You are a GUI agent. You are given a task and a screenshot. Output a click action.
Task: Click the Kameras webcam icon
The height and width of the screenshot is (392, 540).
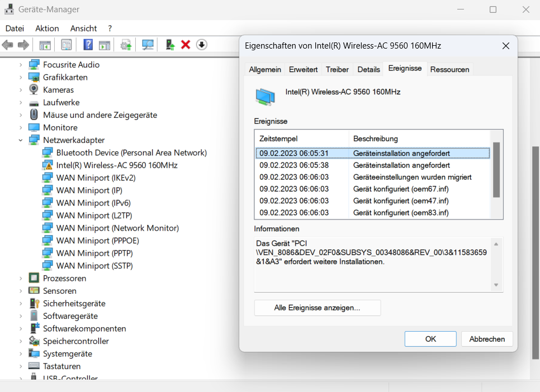click(x=34, y=89)
